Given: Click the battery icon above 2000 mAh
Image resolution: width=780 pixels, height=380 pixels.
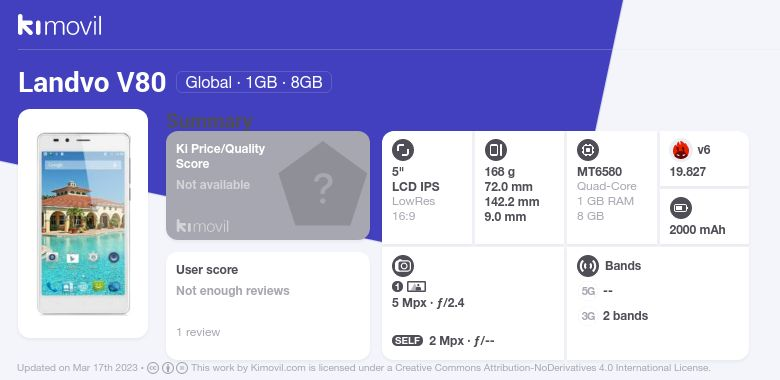Looking at the screenshot, I should pyautogui.click(x=681, y=208).
